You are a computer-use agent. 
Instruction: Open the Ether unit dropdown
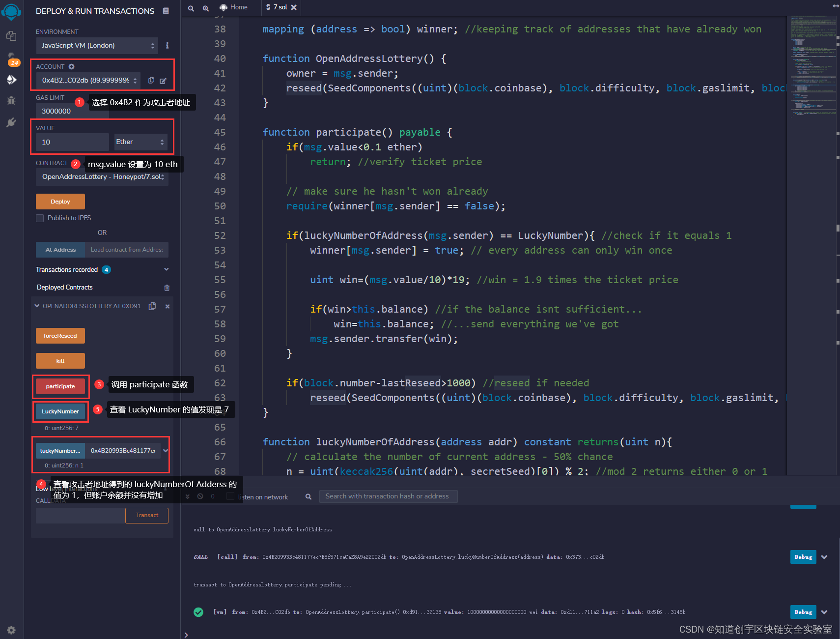tap(140, 142)
